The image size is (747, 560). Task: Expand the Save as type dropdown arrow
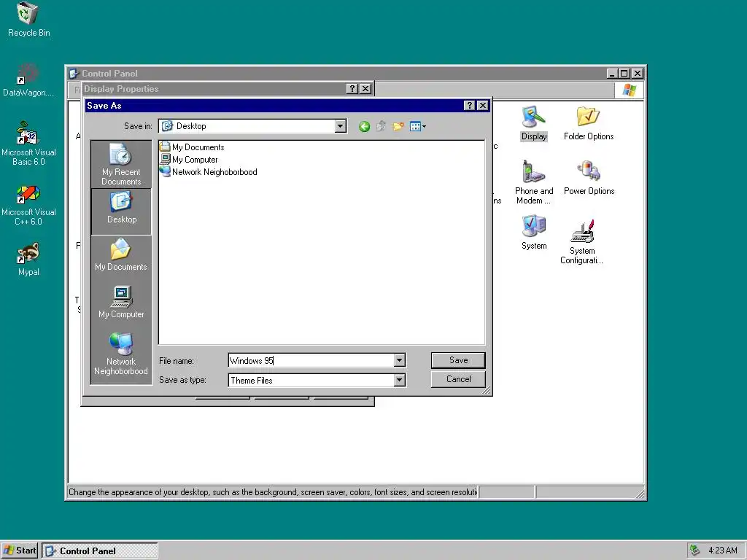click(400, 380)
